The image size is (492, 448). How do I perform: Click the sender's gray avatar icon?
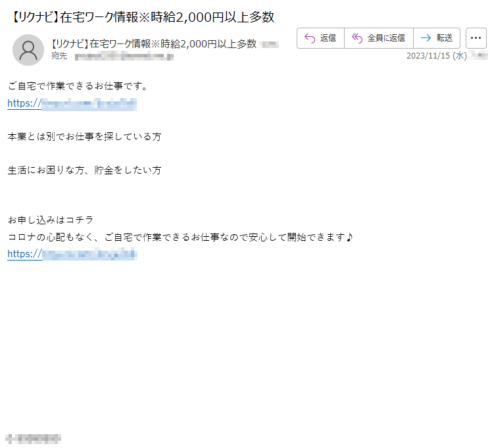(x=28, y=50)
